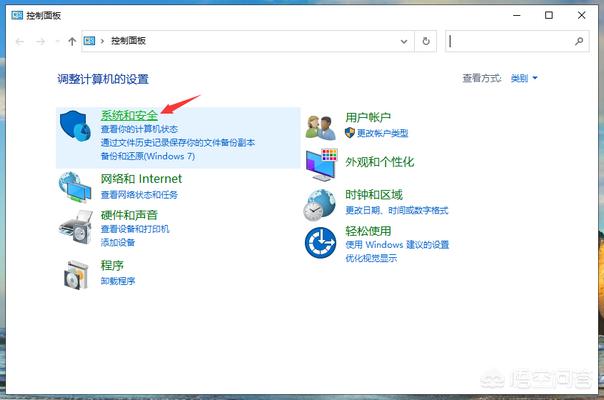Click the 用户帐户 people icon
The image size is (604, 400).
click(321, 126)
